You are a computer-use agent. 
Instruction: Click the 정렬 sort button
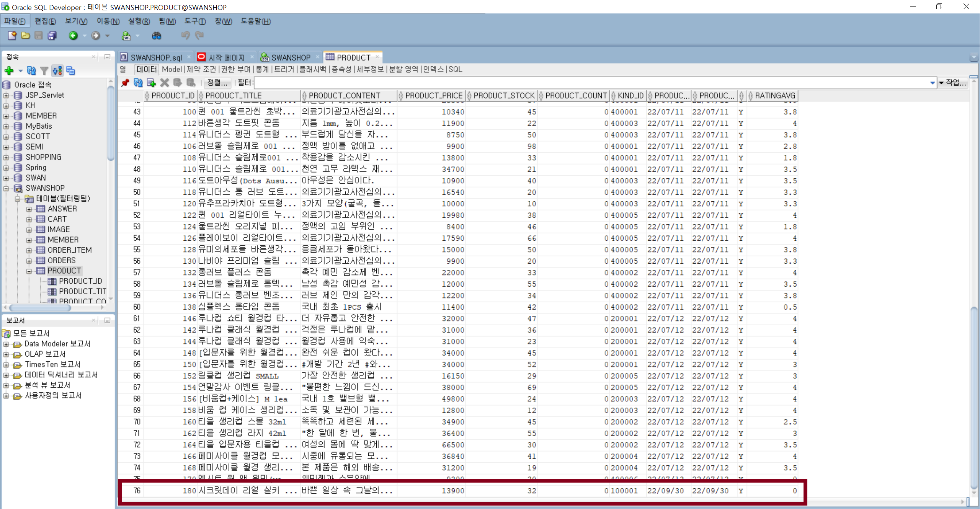click(217, 83)
